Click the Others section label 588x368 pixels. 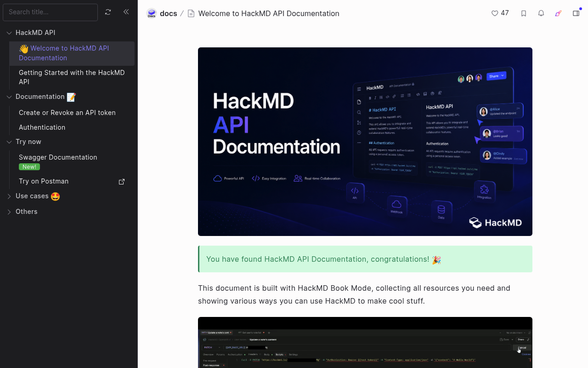pos(27,212)
